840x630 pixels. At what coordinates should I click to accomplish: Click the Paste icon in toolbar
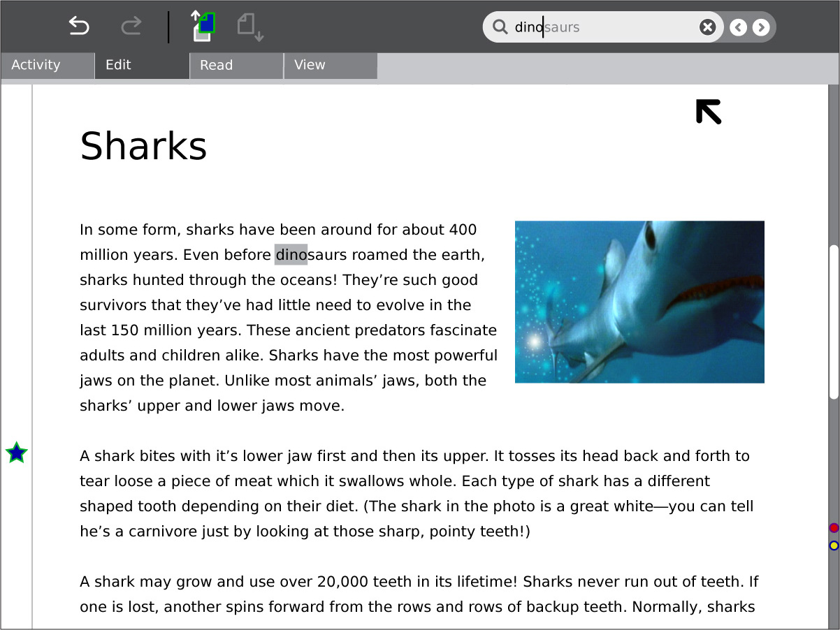249,27
